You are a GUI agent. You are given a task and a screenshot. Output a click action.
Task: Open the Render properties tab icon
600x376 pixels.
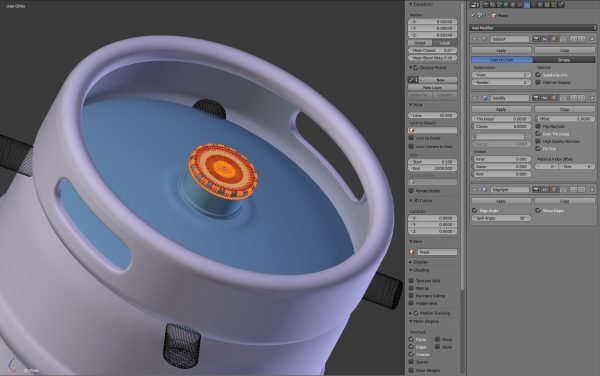486,5
